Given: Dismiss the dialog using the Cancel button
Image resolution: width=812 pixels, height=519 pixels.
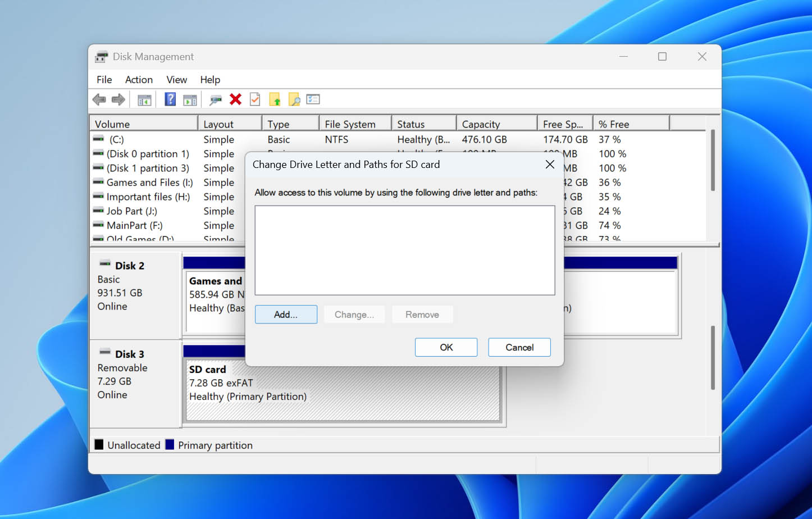Looking at the screenshot, I should [x=519, y=347].
